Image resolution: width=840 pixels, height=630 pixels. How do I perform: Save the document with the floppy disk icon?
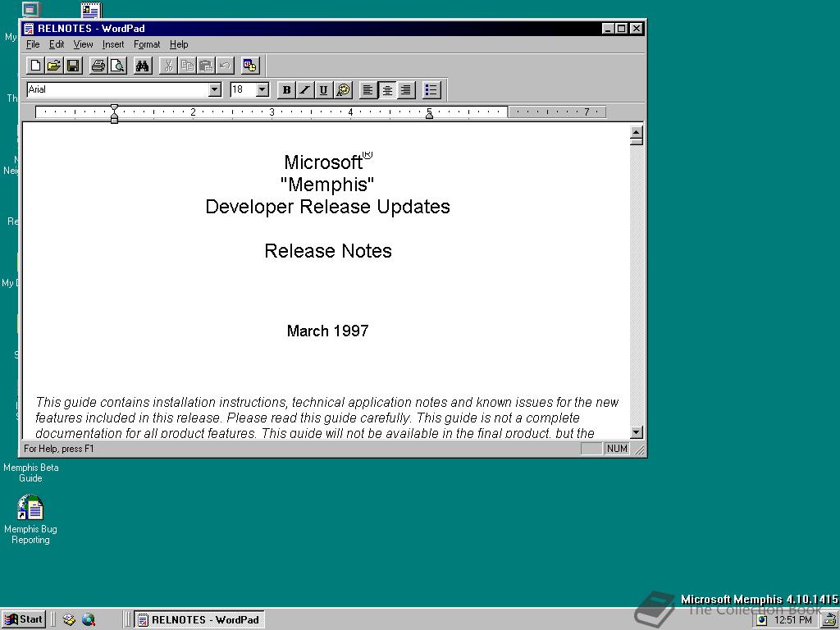[x=73, y=66]
